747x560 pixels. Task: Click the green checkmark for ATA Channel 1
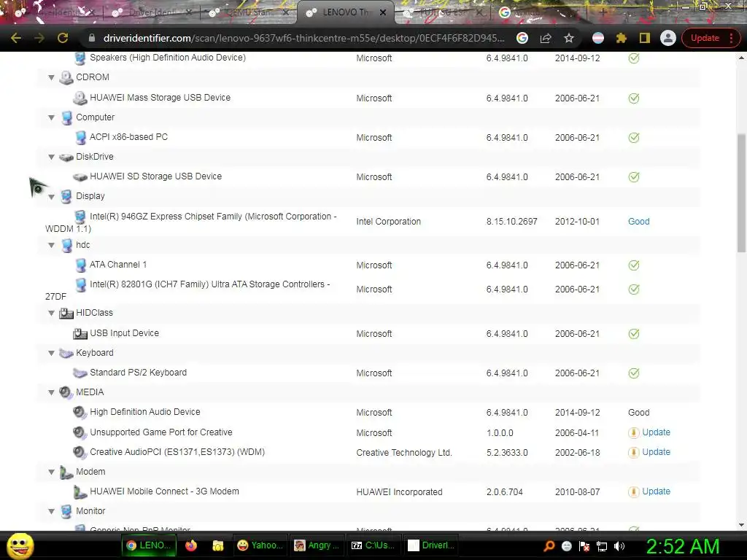click(x=634, y=265)
